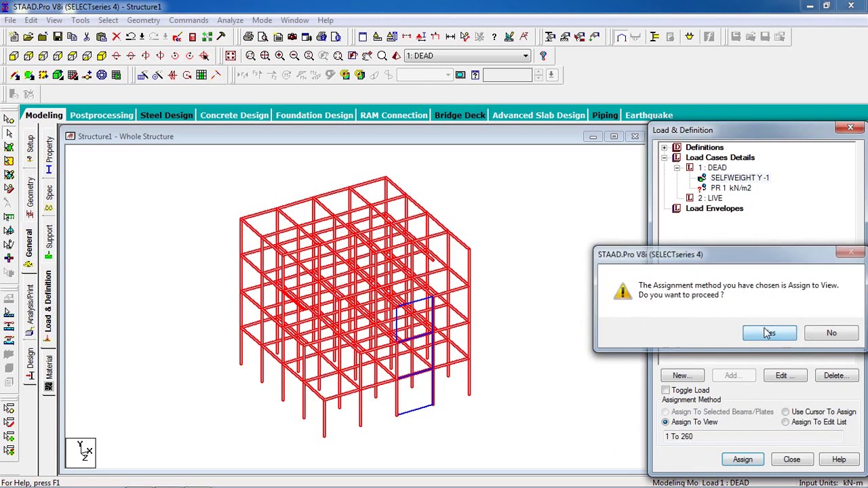
Task: Click the Close button in Load & Definition
Action: tap(791, 460)
